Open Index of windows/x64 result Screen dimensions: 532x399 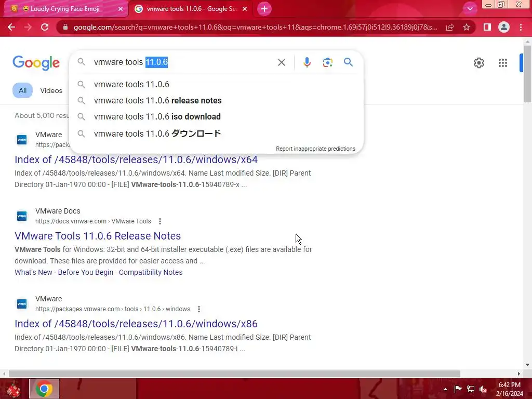point(136,159)
